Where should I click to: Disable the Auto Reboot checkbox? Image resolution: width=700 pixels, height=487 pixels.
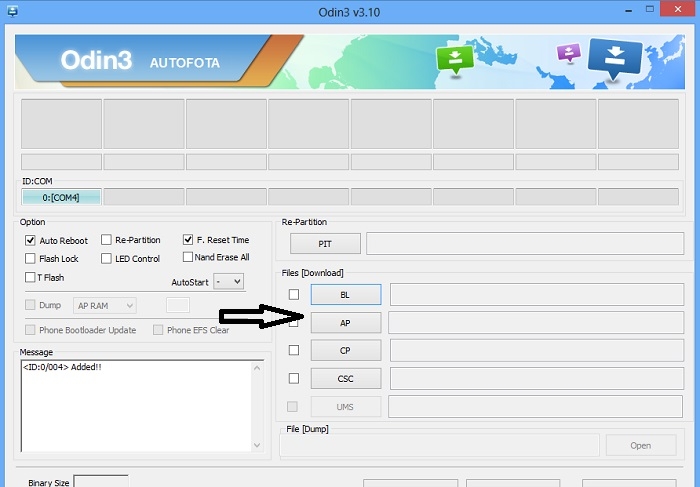(30, 240)
